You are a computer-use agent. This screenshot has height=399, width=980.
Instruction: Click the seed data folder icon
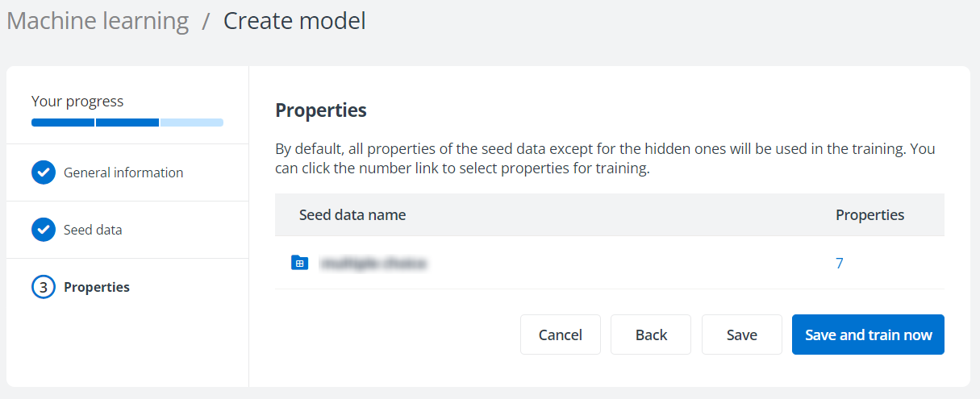[x=299, y=263]
